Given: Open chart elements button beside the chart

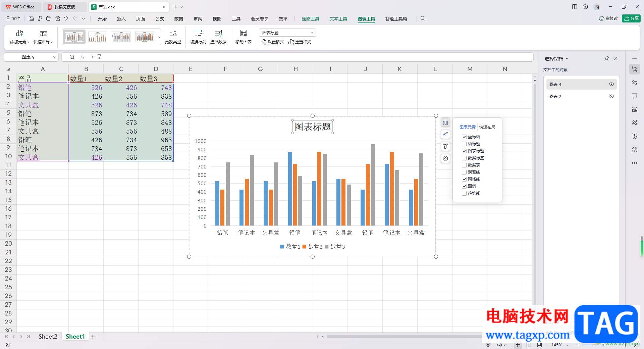Looking at the screenshot, I should coord(445,122).
